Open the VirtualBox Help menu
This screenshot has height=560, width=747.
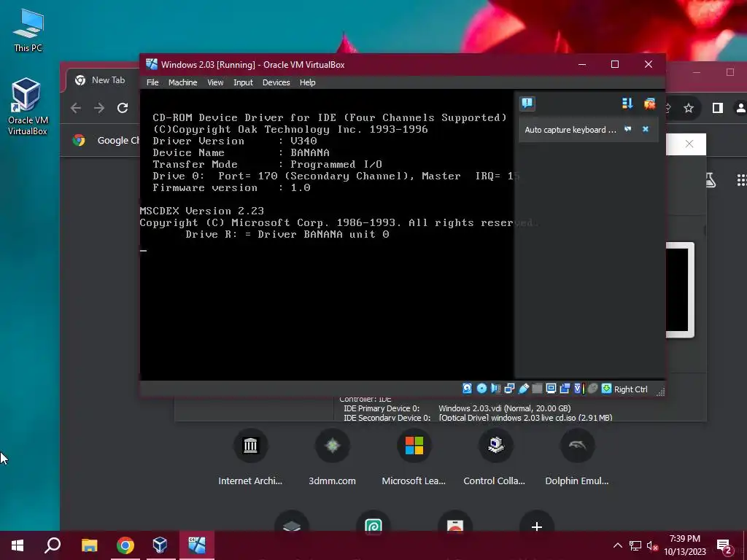tap(307, 82)
